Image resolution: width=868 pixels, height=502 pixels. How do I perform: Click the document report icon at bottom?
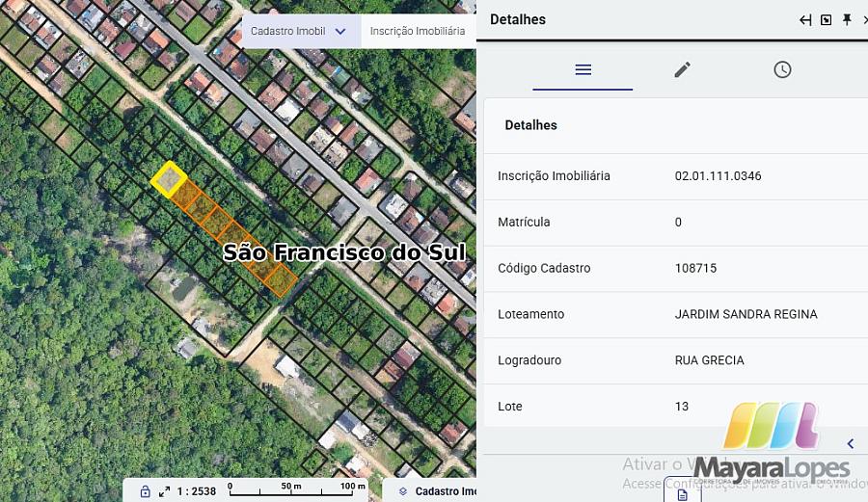[682, 494]
